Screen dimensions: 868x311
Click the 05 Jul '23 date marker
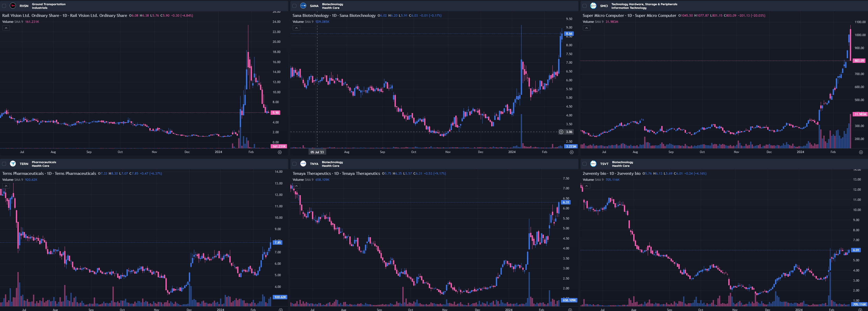pyautogui.click(x=317, y=152)
